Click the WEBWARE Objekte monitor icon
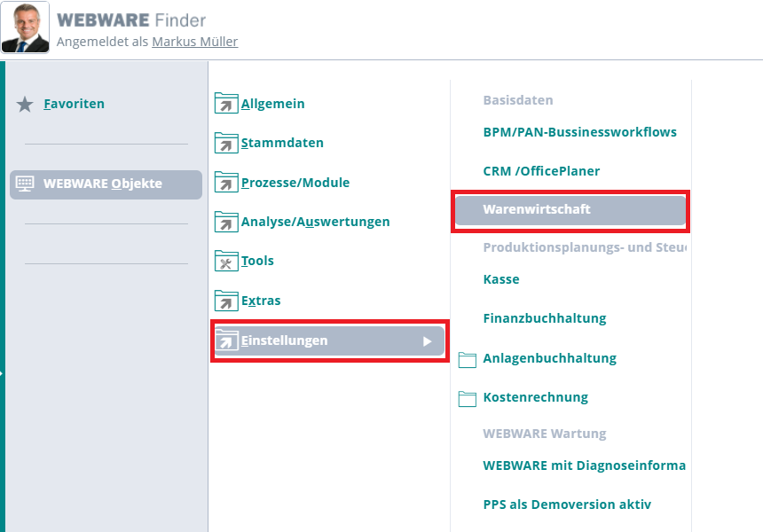Screen dimensions: 763x532 click(x=25, y=184)
